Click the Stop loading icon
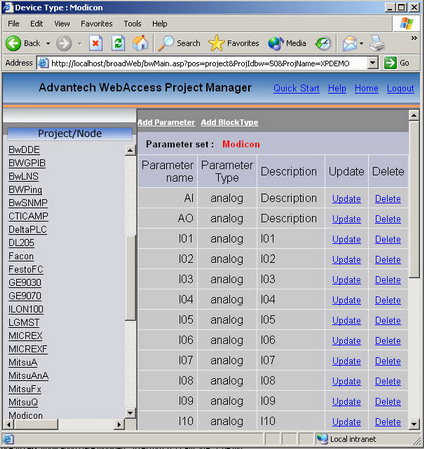 coord(96,43)
